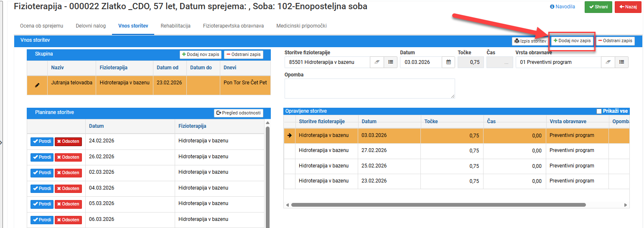Open Pregled odsotnosti absence overview

(239, 113)
